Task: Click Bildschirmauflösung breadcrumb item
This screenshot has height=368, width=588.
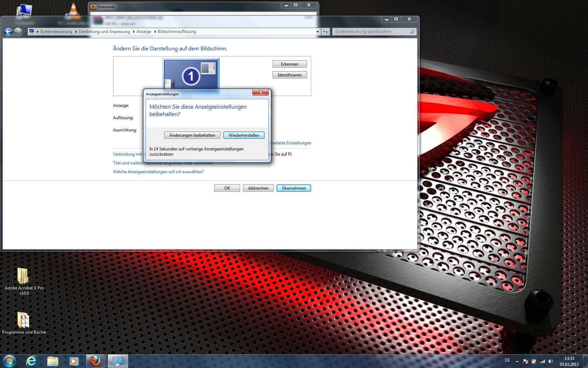Action: [177, 32]
